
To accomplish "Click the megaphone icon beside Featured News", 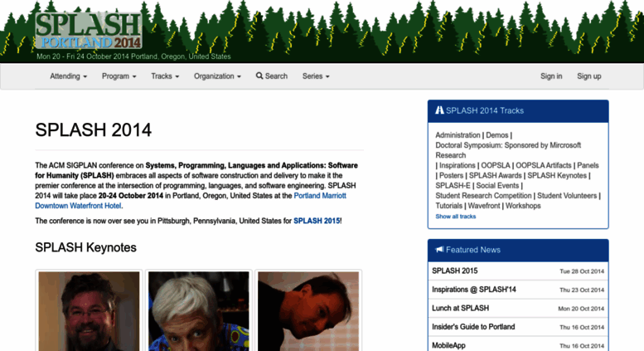I will [439, 250].
